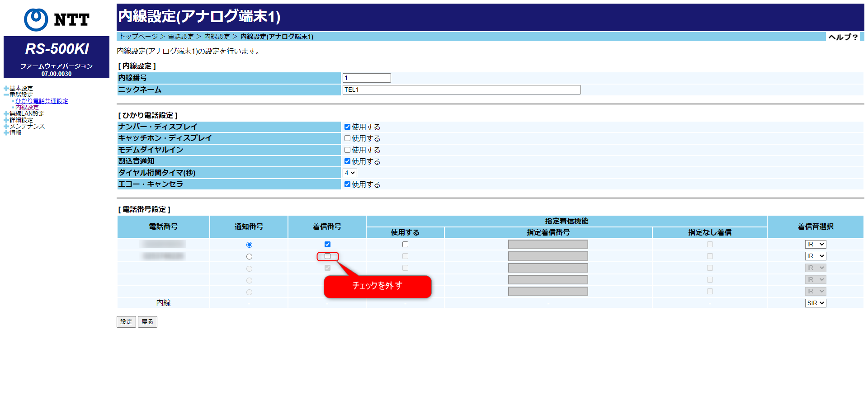Open the first row IR 着信音選択 dropdown
The height and width of the screenshot is (420, 868).
point(816,245)
